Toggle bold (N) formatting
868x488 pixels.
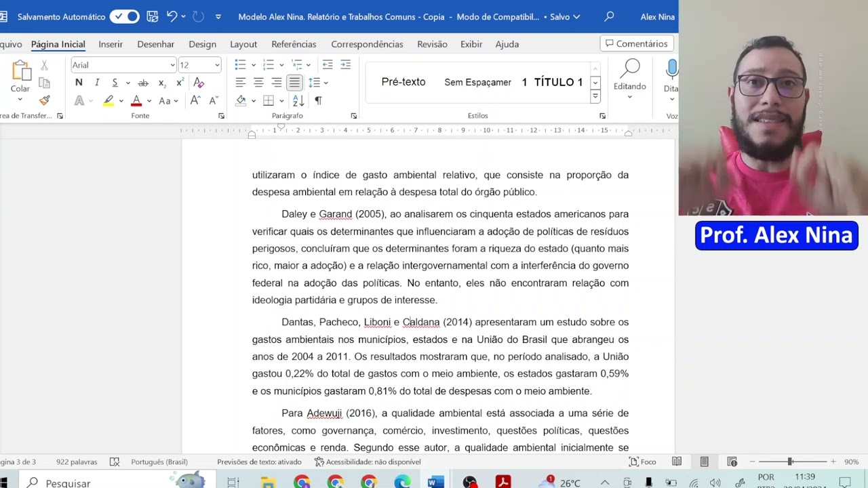tap(79, 83)
